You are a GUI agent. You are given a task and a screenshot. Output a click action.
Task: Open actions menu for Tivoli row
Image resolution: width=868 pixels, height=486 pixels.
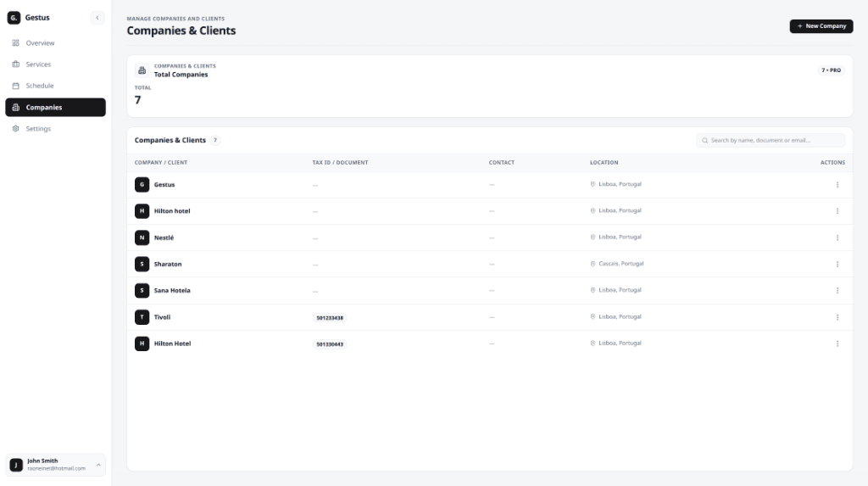[x=837, y=317]
